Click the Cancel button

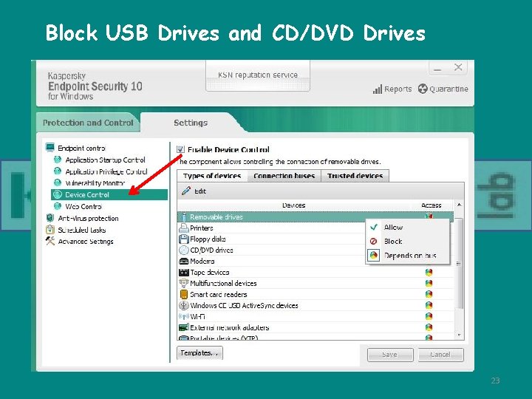point(440,355)
